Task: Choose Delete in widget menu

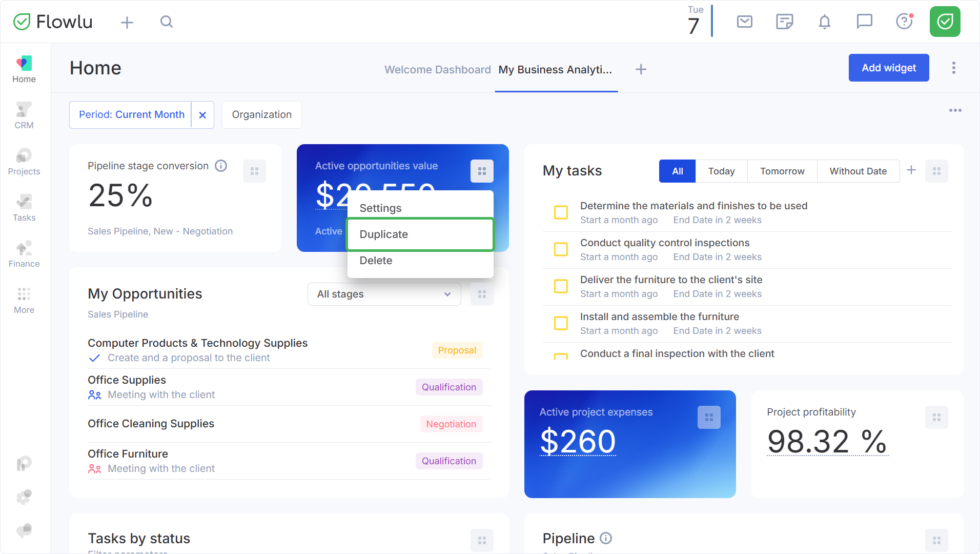Action: tap(420, 261)
